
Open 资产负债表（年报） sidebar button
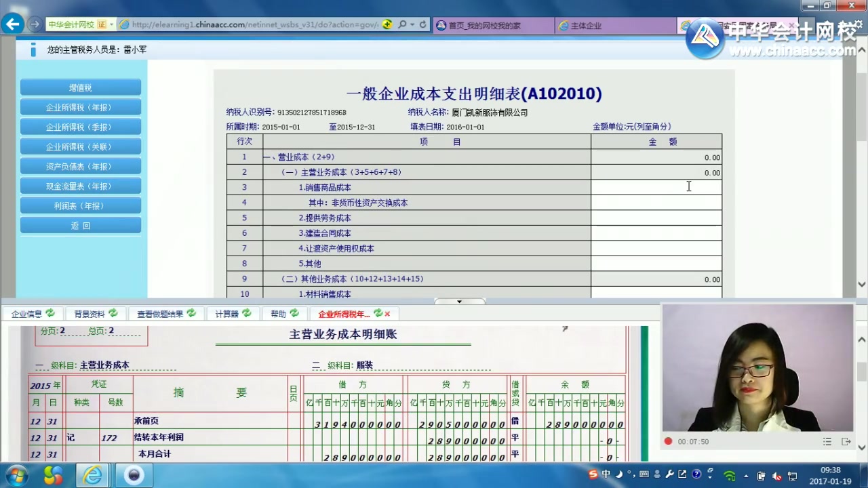[x=81, y=166]
